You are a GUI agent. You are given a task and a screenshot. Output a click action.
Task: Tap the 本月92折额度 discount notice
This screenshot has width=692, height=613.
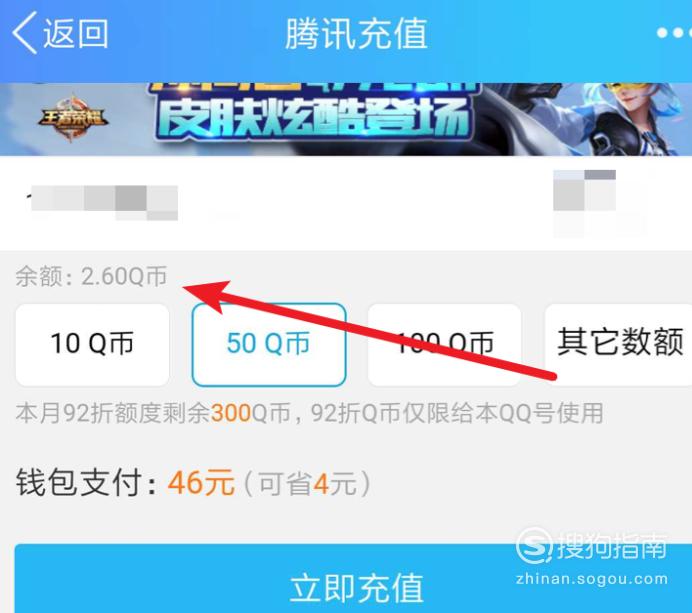pos(309,413)
